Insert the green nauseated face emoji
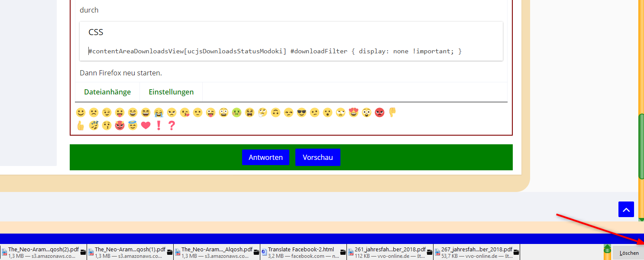This screenshot has width=644, height=260. [x=236, y=113]
